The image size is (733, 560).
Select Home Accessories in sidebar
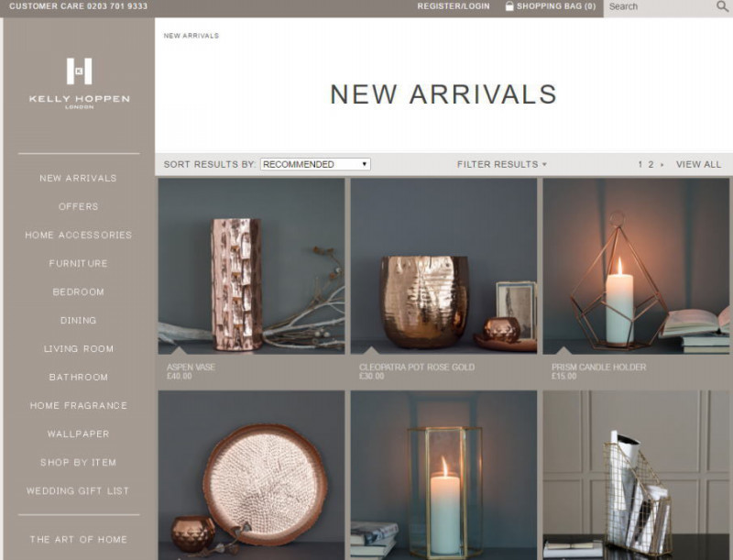point(79,236)
